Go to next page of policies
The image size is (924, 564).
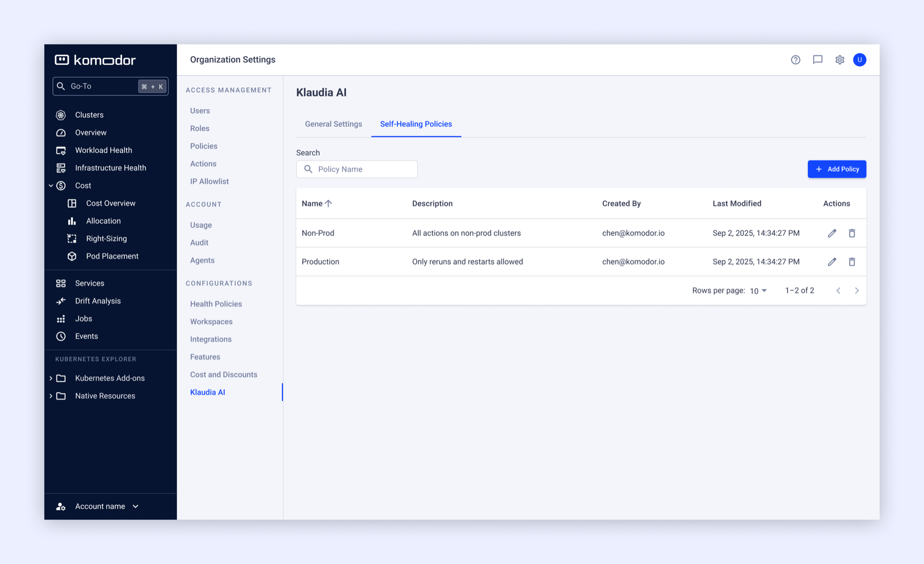857,290
